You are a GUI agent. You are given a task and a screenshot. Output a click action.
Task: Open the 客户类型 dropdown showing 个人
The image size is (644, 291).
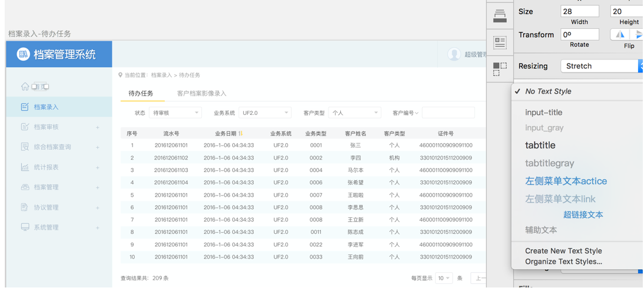pos(355,113)
